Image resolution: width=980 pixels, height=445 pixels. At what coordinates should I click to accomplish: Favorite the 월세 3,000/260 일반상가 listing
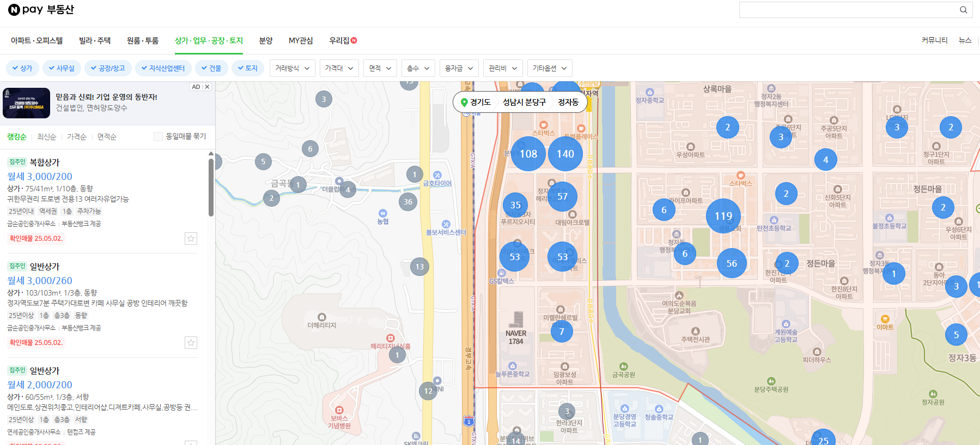pyautogui.click(x=191, y=342)
